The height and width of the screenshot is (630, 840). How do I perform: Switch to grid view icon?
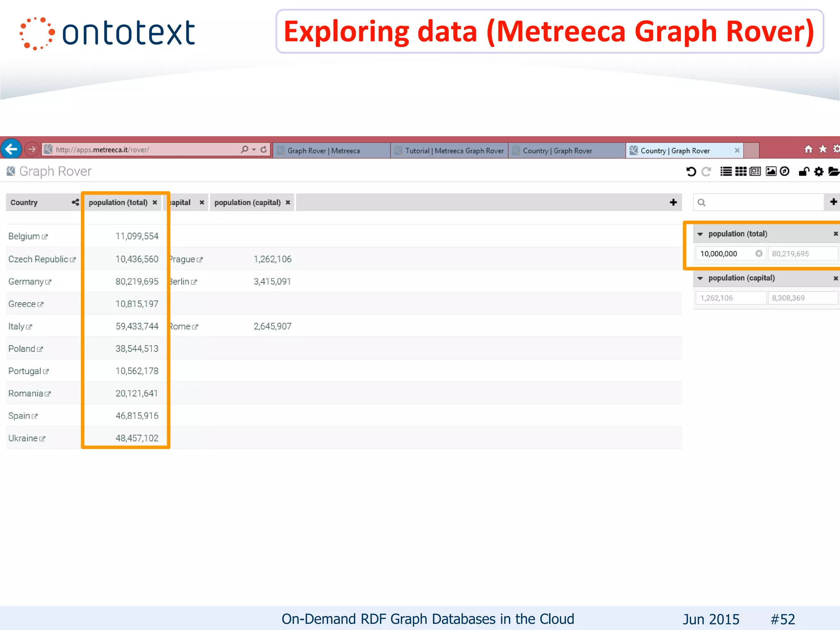741,171
